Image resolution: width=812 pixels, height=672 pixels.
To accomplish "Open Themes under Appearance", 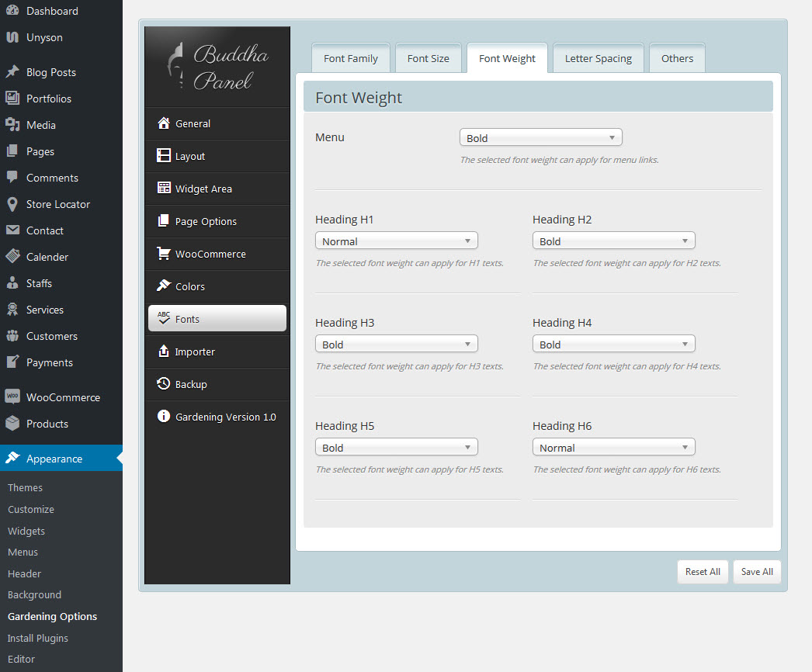I will tap(25, 487).
